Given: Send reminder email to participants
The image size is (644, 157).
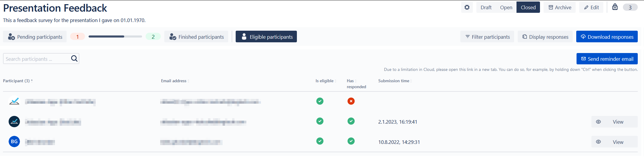Looking at the screenshot, I should point(607,59).
